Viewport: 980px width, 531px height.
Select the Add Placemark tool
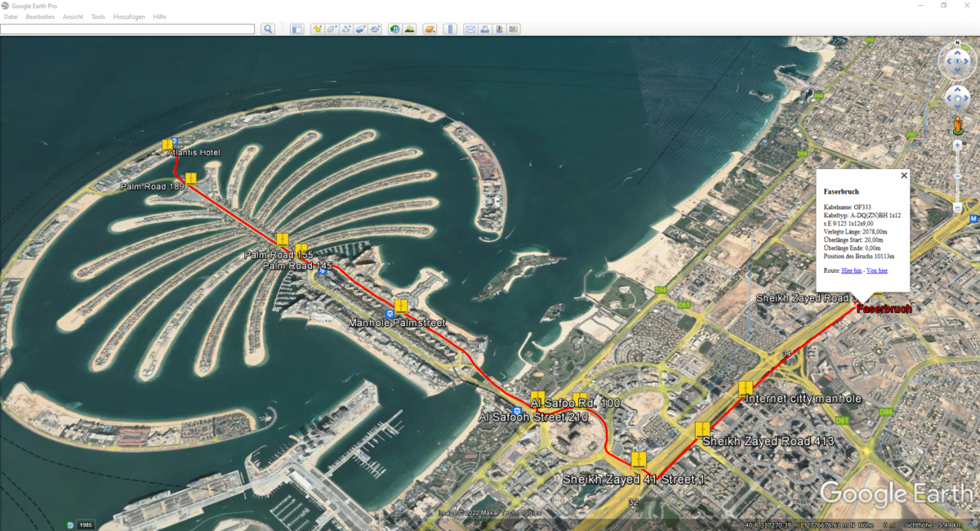(317, 29)
